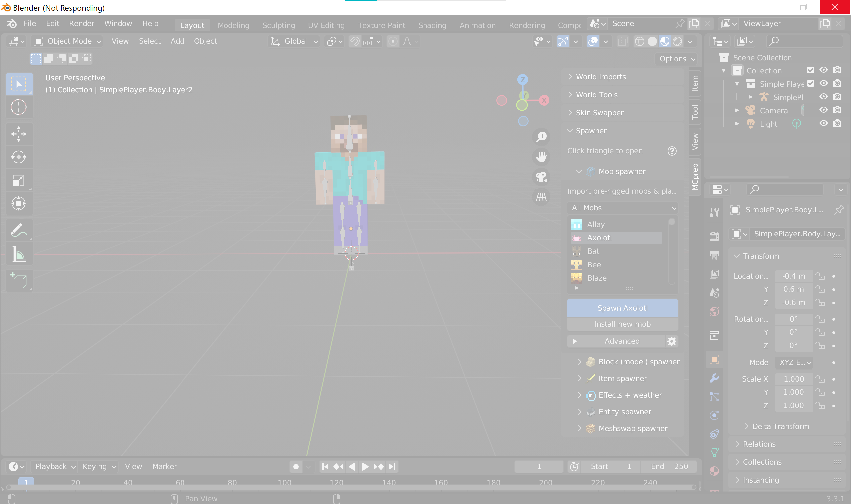Switch to Render Properties in the properties editor
Viewport: 851px width, 504px height.
[714, 236]
